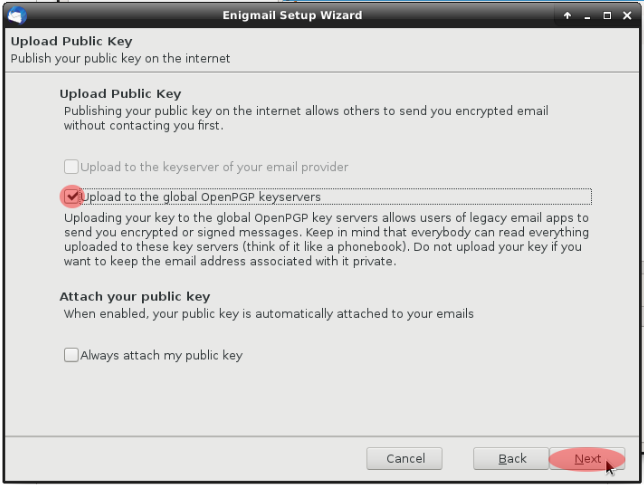
Task: Close the Enigmail Setup Wizard window
Action: 626,16
